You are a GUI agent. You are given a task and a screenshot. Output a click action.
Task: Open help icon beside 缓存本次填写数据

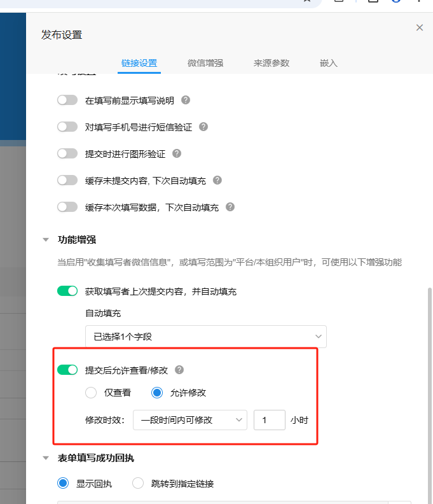pos(230,207)
